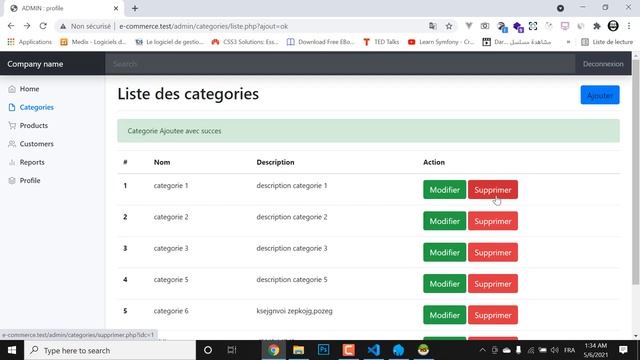Click the 'ksejgnvoi zepkojg,pozeg' description cell
Viewport: 640px width, 360px height.
coord(294,311)
